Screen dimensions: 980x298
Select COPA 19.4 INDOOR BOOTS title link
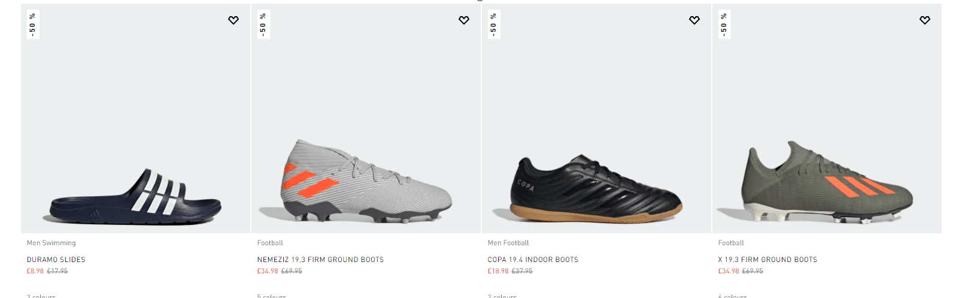click(x=533, y=260)
